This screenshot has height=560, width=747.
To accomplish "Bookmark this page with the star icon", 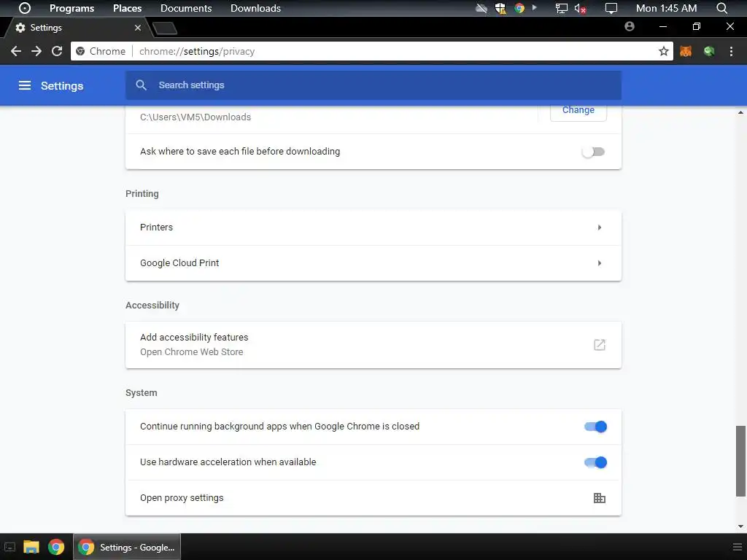I will pos(663,51).
